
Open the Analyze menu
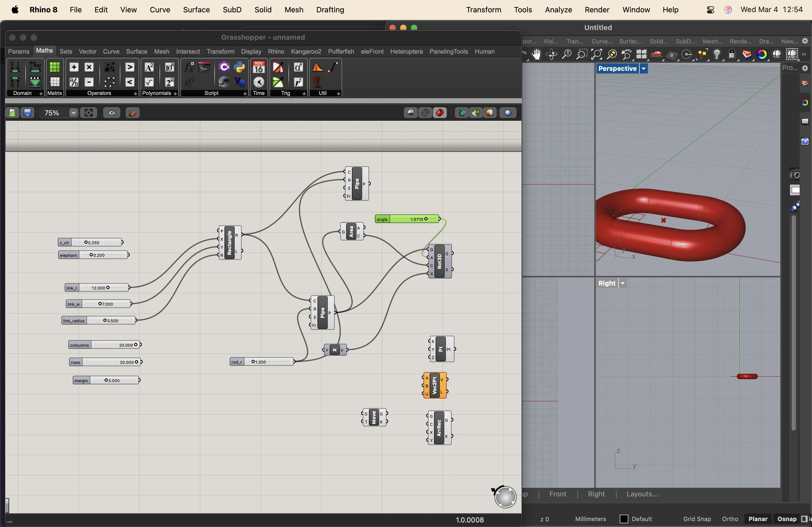coord(558,10)
